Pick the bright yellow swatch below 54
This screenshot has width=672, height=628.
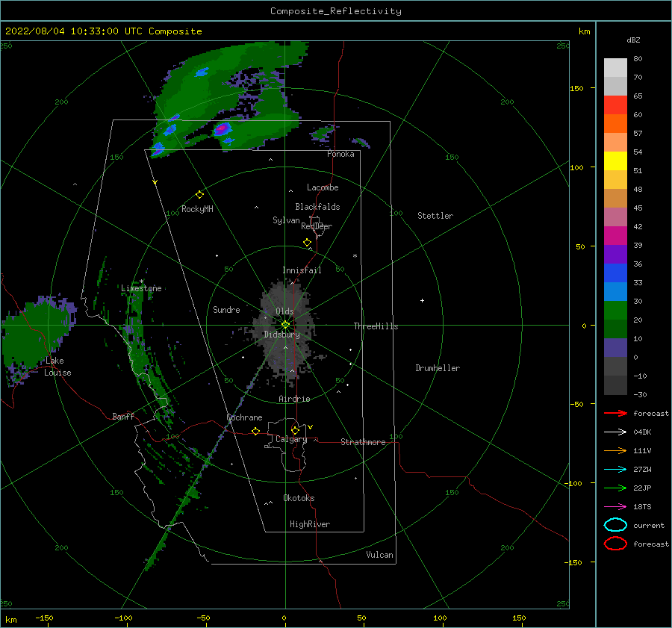click(615, 161)
